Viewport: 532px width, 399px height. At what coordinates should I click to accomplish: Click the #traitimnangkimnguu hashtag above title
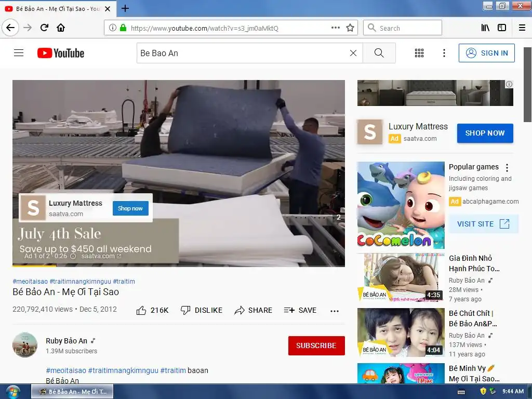tap(80, 281)
